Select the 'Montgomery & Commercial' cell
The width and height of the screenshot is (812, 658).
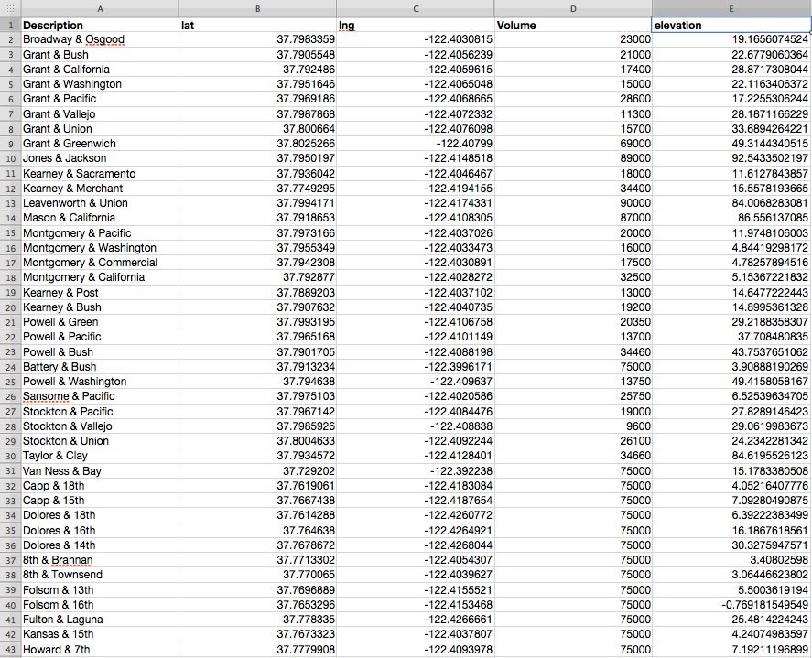[x=100, y=263]
